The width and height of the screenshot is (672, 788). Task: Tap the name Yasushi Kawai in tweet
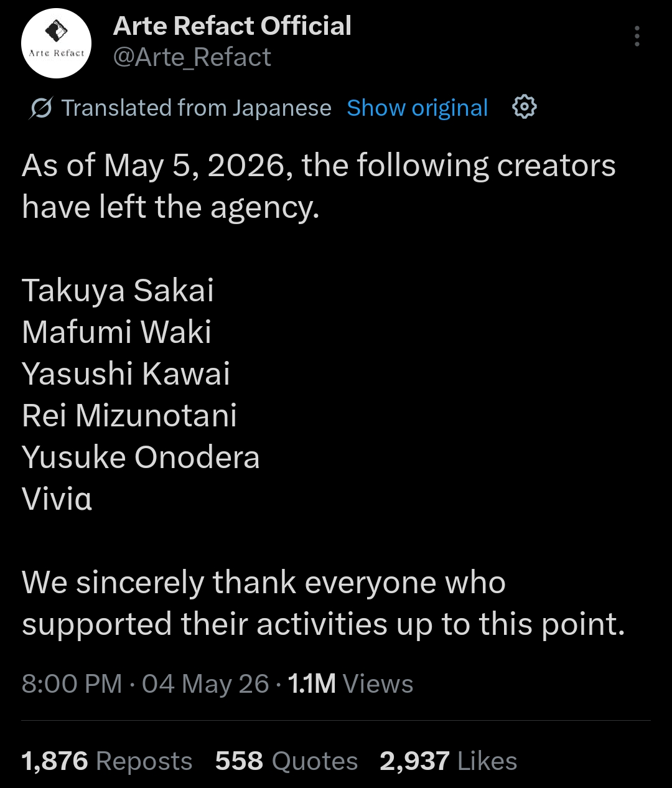coord(126,374)
